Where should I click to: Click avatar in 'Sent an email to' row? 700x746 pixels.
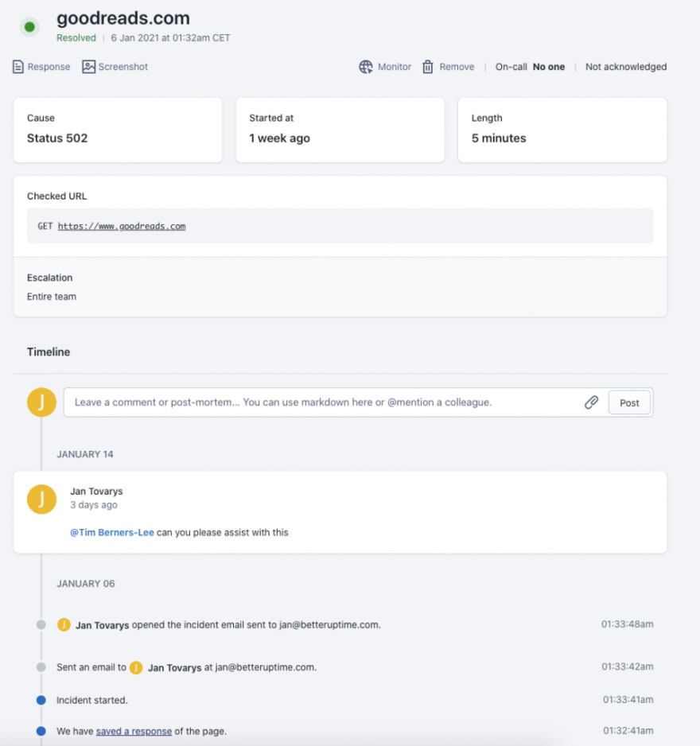coord(136,667)
